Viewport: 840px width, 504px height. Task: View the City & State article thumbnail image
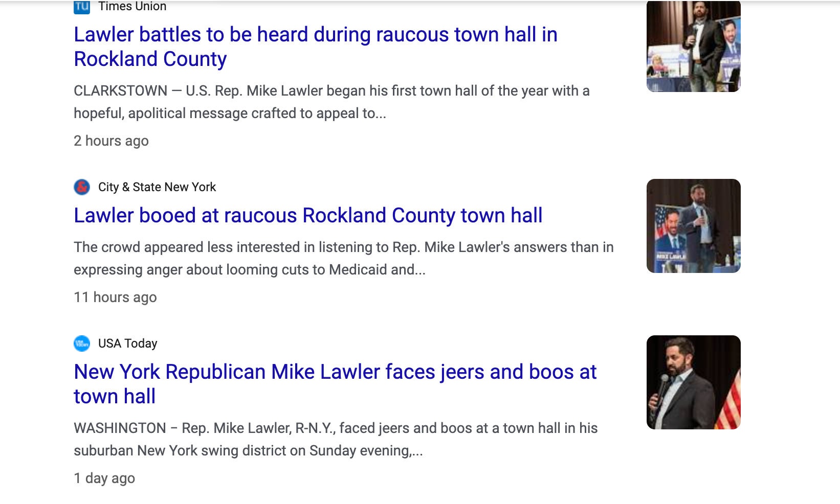pyautogui.click(x=693, y=226)
